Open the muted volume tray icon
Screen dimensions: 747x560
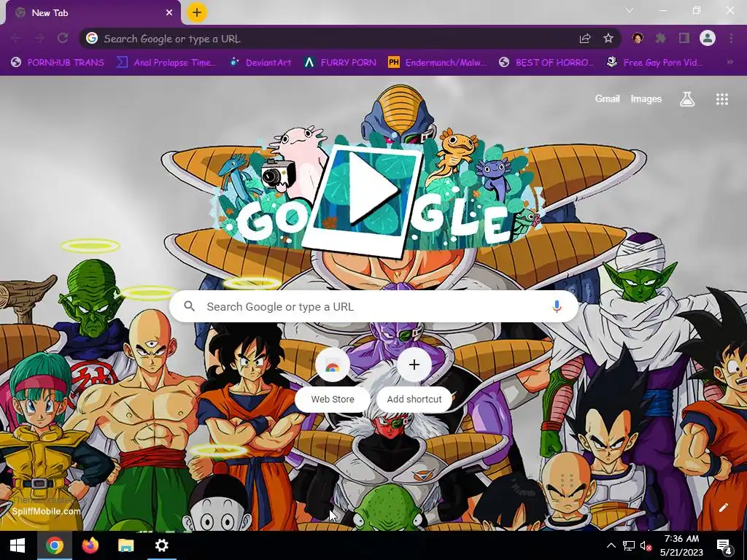click(x=646, y=545)
